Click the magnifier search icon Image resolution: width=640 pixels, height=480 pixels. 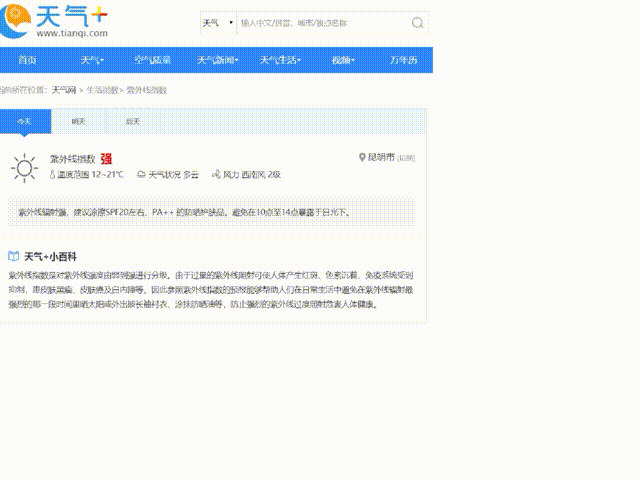(x=417, y=23)
